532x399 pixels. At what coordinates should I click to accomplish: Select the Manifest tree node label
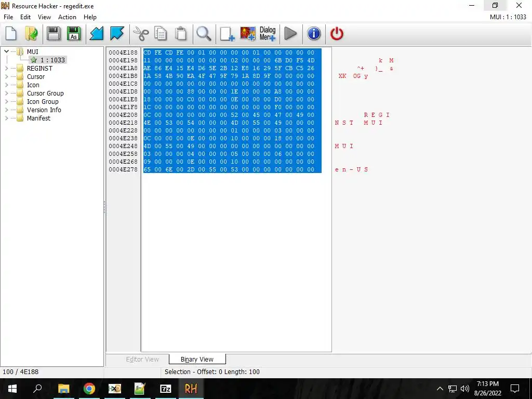(38, 118)
